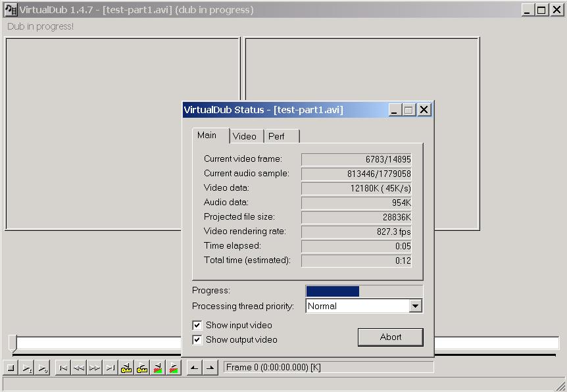This screenshot has height=392, width=567.
Task: Abort the dub operation
Action: coord(390,337)
